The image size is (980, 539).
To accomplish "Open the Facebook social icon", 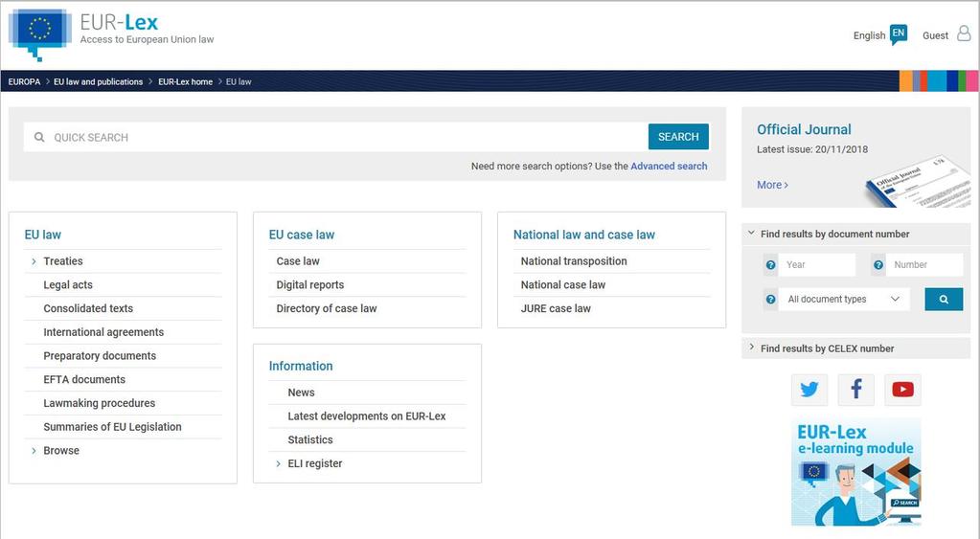I will click(x=856, y=390).
